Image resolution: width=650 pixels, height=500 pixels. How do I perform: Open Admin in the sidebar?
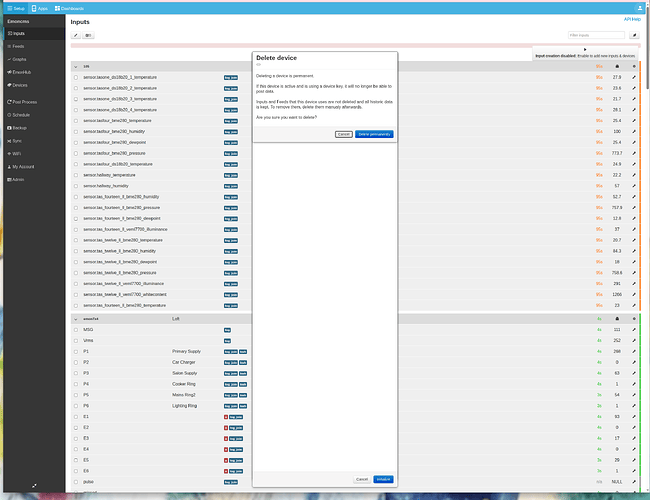point(34,180)
